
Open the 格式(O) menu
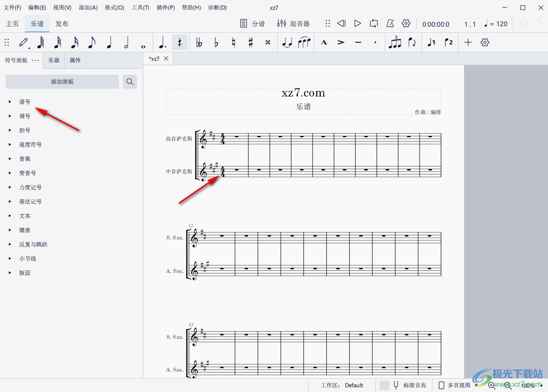click(114, 7)
